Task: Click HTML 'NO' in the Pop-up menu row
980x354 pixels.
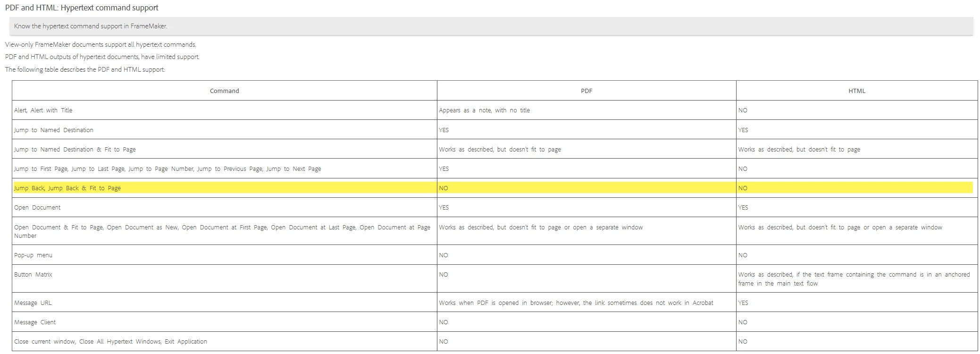Action: point(857,255)
